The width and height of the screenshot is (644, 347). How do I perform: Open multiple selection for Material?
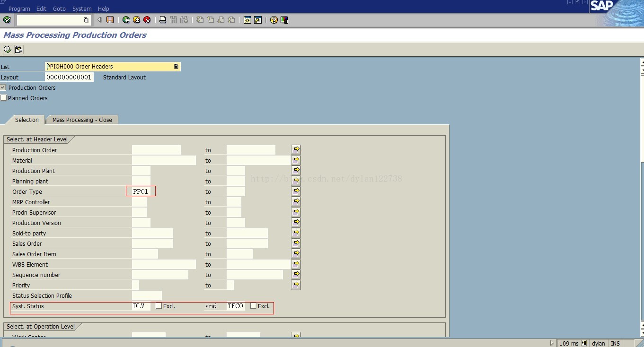296,160
